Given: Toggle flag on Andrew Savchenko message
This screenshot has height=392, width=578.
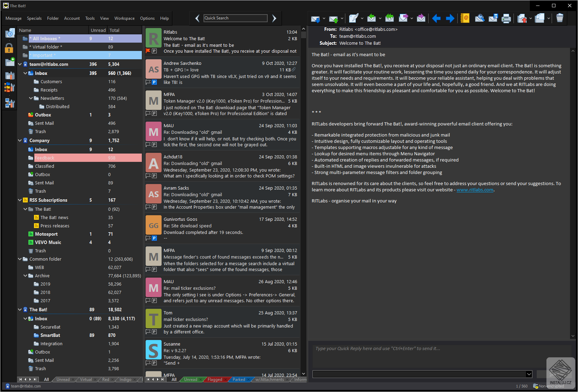Looking at the screenshot, I should click(148, 82).
